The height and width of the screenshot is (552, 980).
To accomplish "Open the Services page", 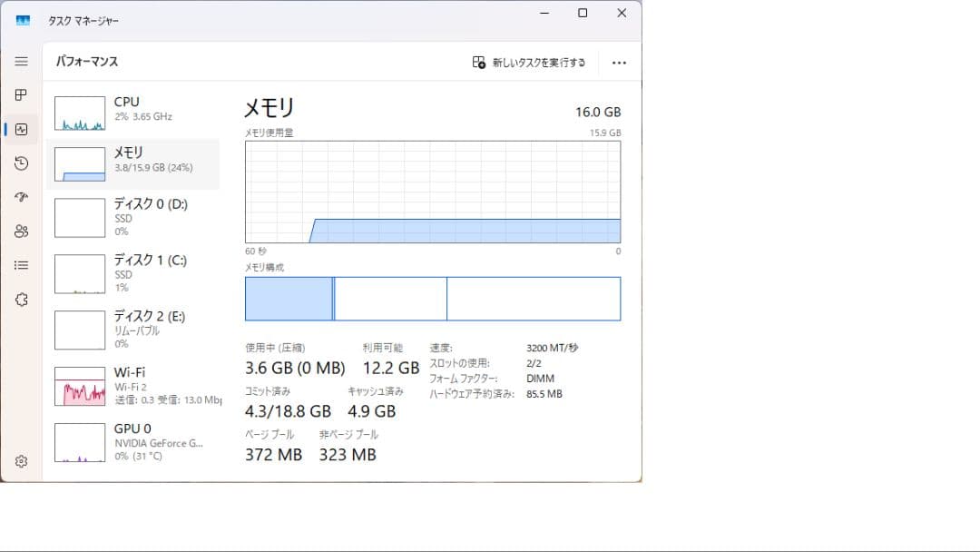I will point(21,299).
